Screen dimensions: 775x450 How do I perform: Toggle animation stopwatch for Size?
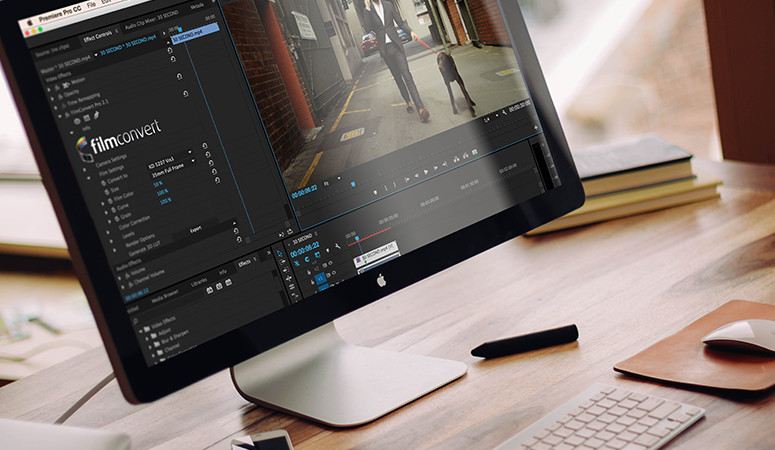coord(107,192)
